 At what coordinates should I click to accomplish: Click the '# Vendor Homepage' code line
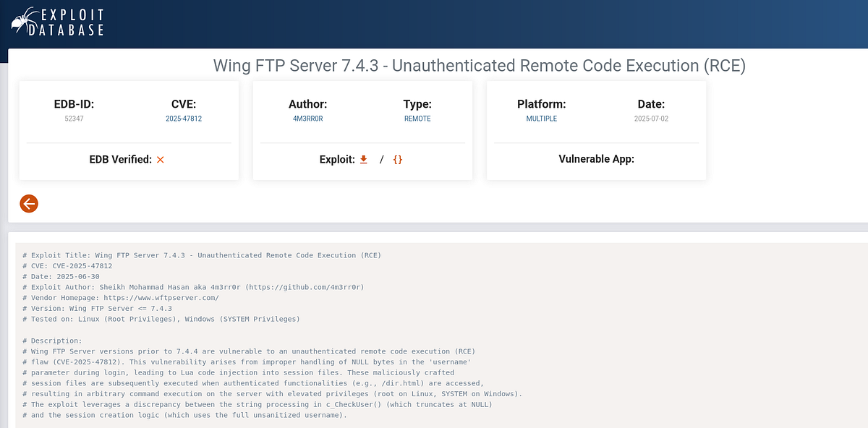coord(120,297)
